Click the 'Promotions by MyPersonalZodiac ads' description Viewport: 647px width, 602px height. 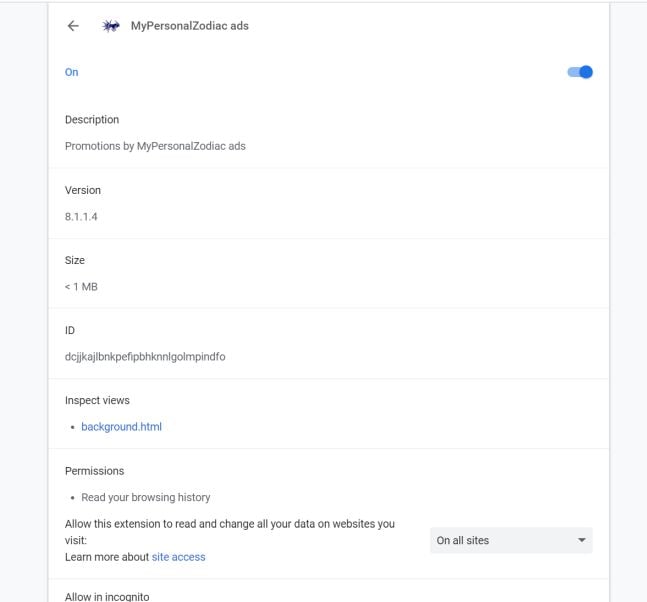155,146
